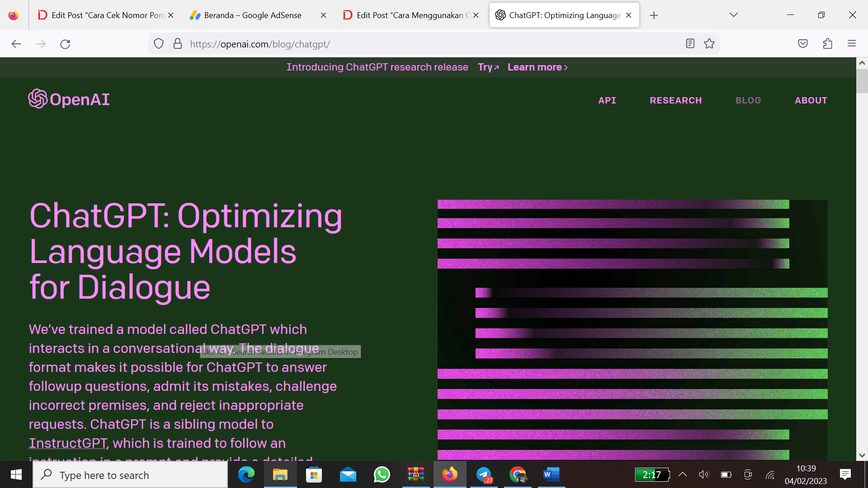868x488 pixels.
Task: Open the BLOG menu item
Action: [748, 100]
